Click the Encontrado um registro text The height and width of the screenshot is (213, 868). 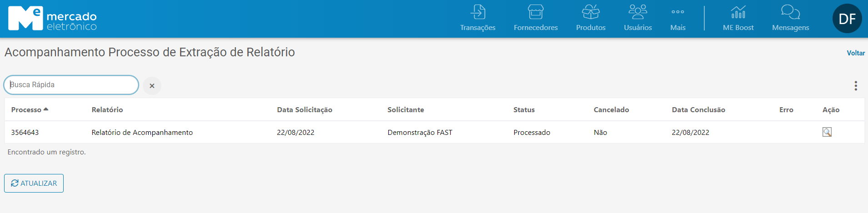[x=46, y=152]
